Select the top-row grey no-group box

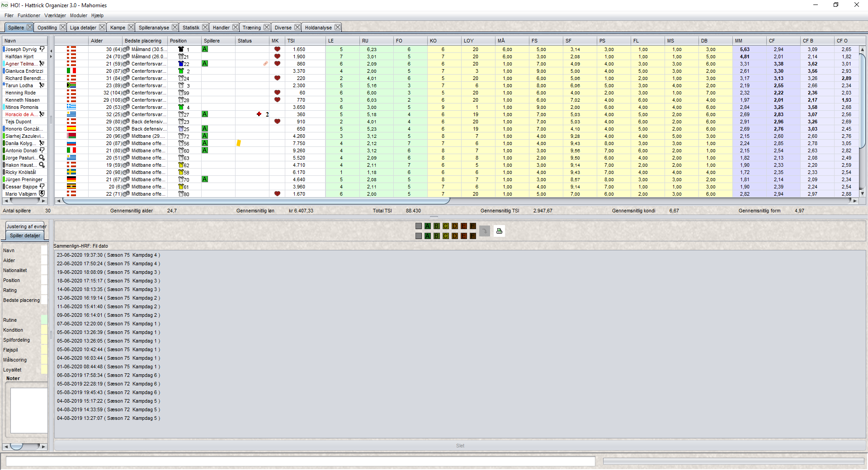(419, 226)
